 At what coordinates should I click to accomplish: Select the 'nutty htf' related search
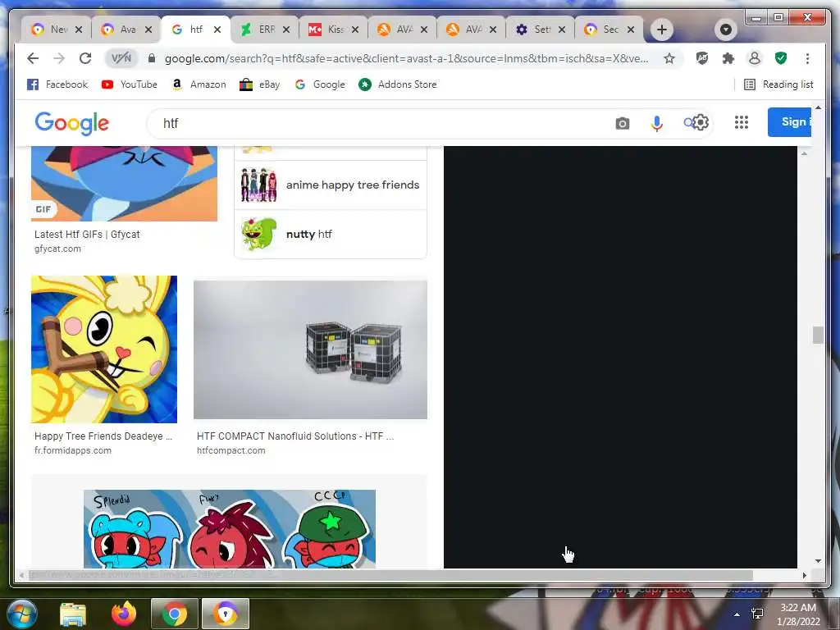click(x=331, y=234)
